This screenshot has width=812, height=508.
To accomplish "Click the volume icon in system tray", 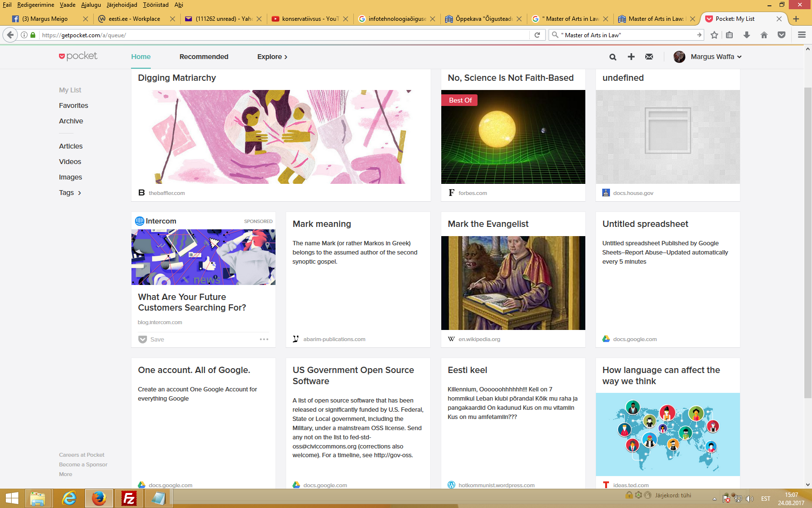I will point(750,499).
